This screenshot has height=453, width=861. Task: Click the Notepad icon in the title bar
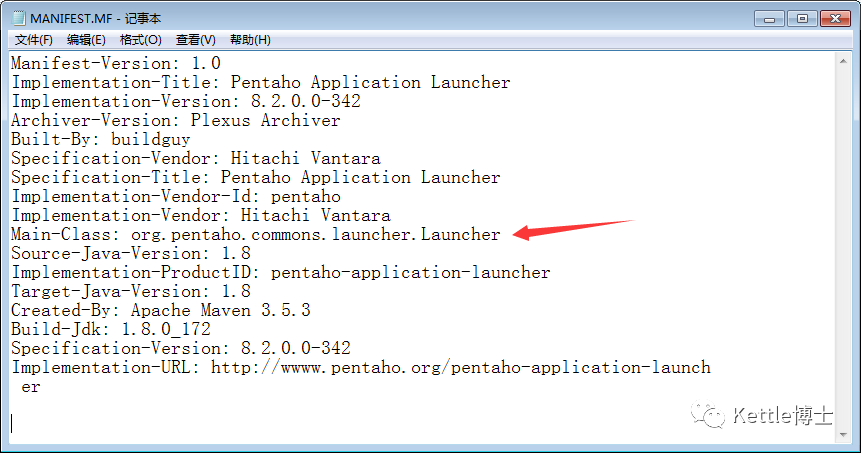[x=19, y=18]
